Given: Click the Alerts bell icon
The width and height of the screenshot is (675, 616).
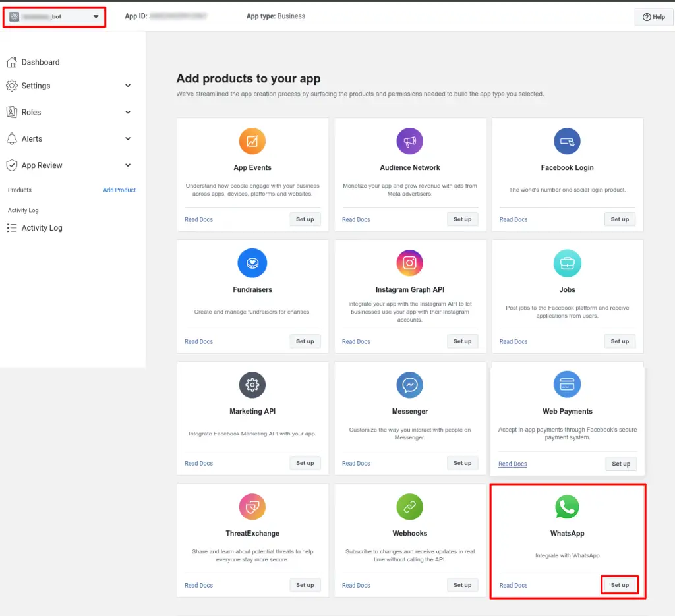Looking at the screenshot, I should (12, 138).
